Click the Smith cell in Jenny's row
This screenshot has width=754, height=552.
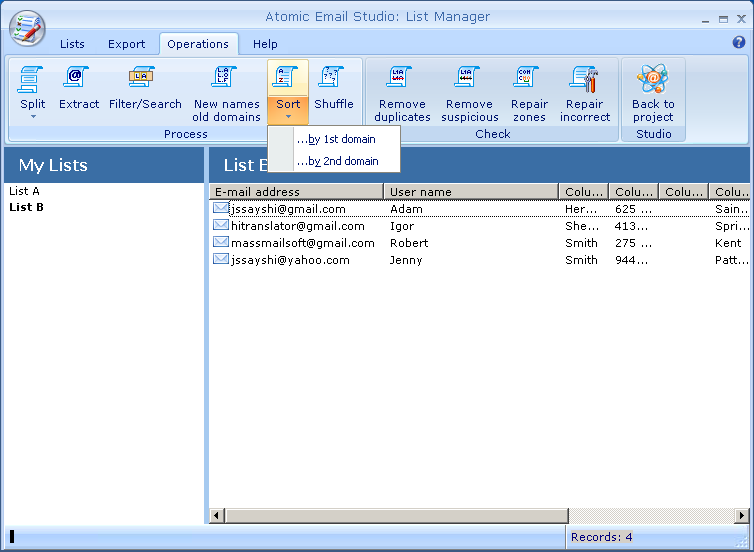[581, 260]
